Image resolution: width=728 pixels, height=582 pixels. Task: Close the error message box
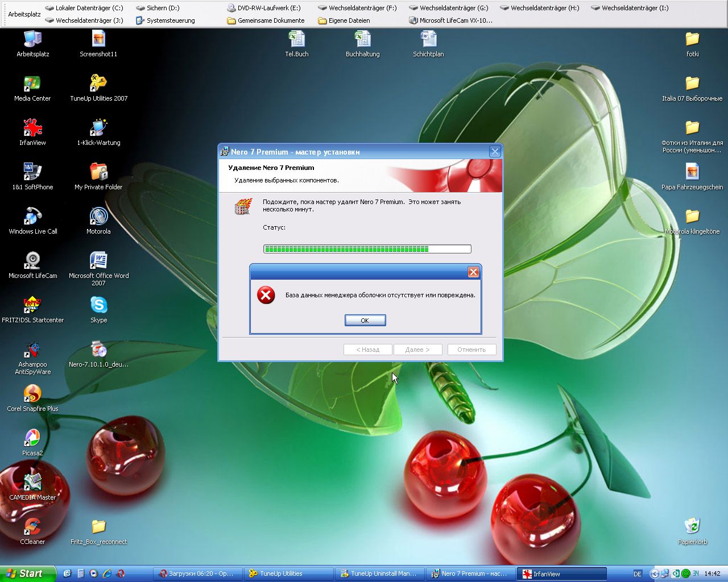473,272
